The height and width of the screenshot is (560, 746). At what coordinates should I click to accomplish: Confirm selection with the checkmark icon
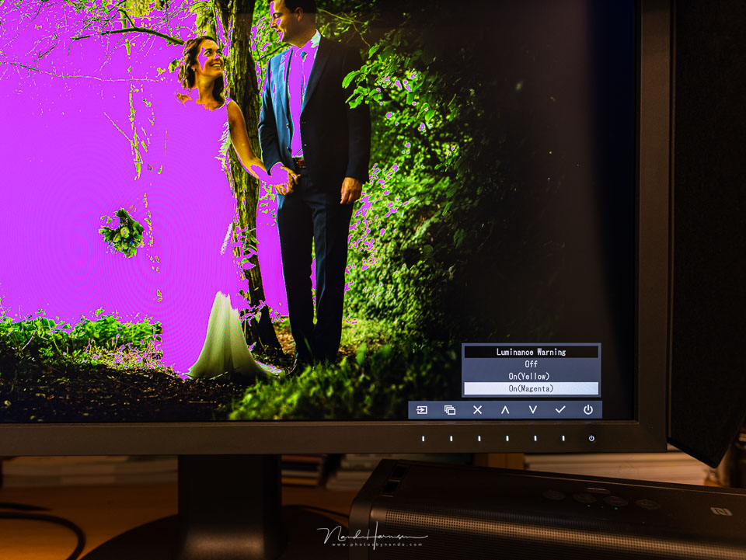560,409
